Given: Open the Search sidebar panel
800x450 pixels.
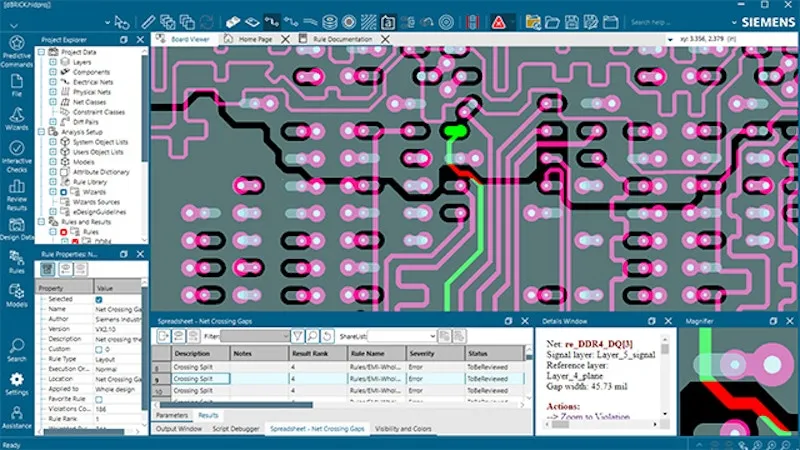Looking at the screenshot, I should click(x=16, y=350).
